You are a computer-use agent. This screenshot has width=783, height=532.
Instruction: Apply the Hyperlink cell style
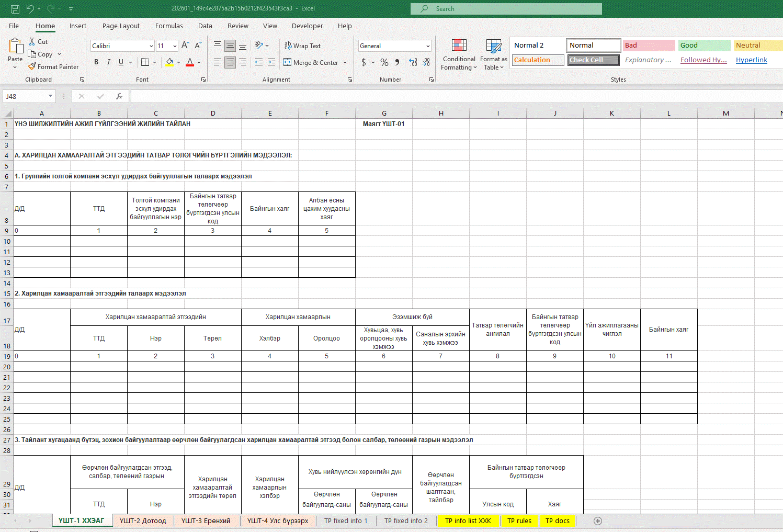(x=751, y=60)
